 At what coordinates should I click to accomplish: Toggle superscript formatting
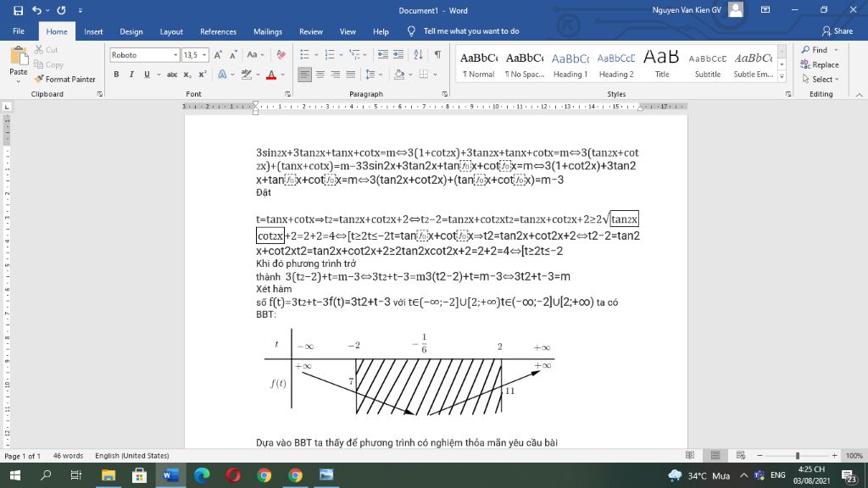tap(203, 75)
